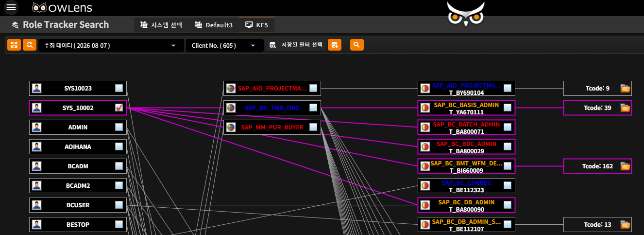Check the BCADM2 user checkbox
The width and height of the screenshot is (644, 235).
[x=119, y=185]
